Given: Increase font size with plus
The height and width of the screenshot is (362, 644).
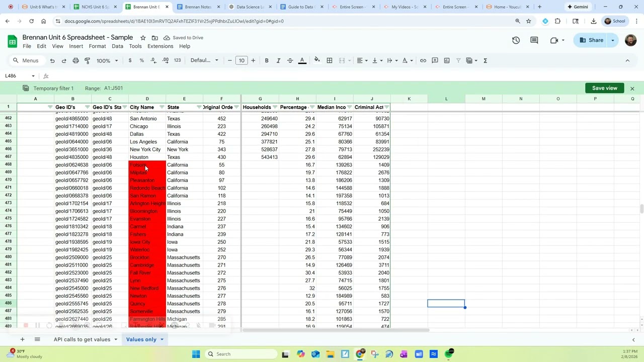Looking at the screenshot, I should (253, 60).
